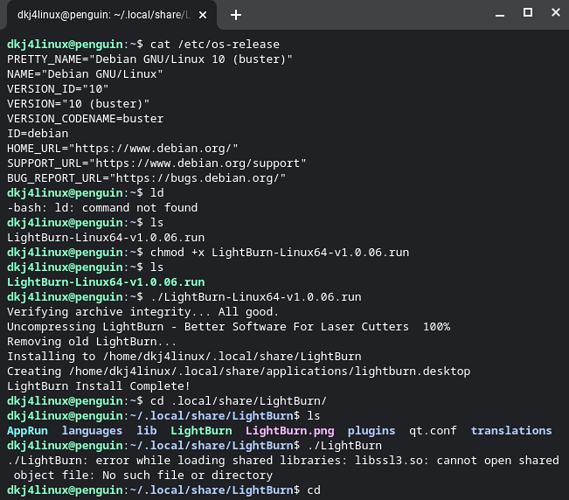Minimize the terminal window
Screen dimensions: 569x500
pyautogui.click(x=500, y=15)
